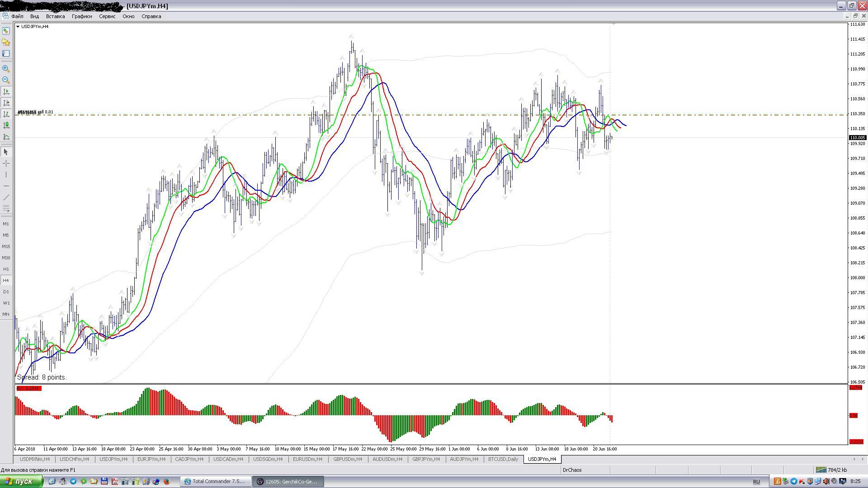
Task: Select the H4 timeframe button
Action: [6, 280]
